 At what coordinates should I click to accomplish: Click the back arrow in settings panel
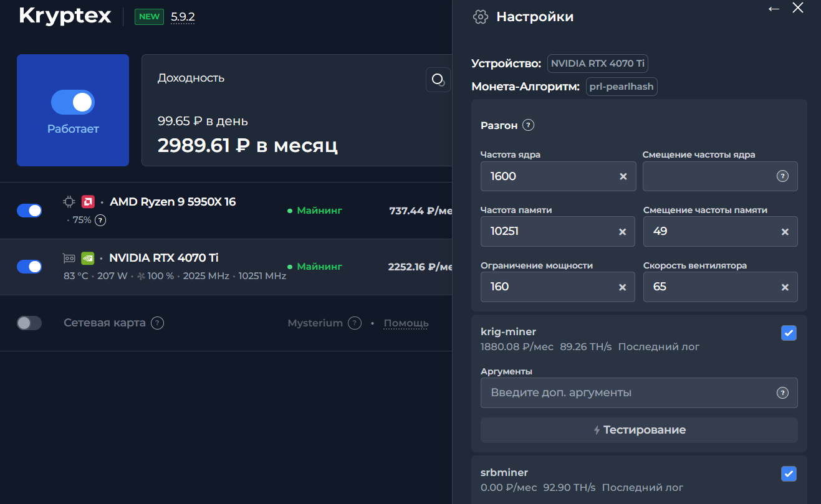[774, 9]
